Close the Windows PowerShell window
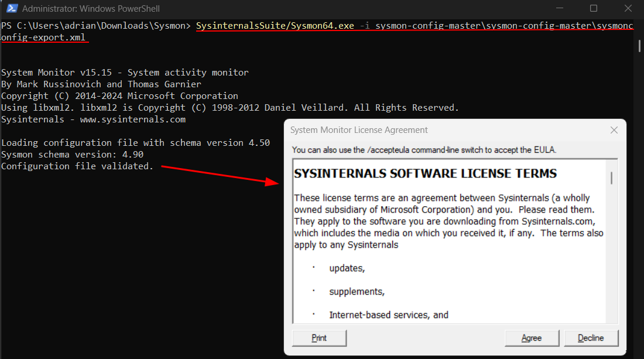Image resolution: width=644 pixels, height=359 pixels. 626,9
